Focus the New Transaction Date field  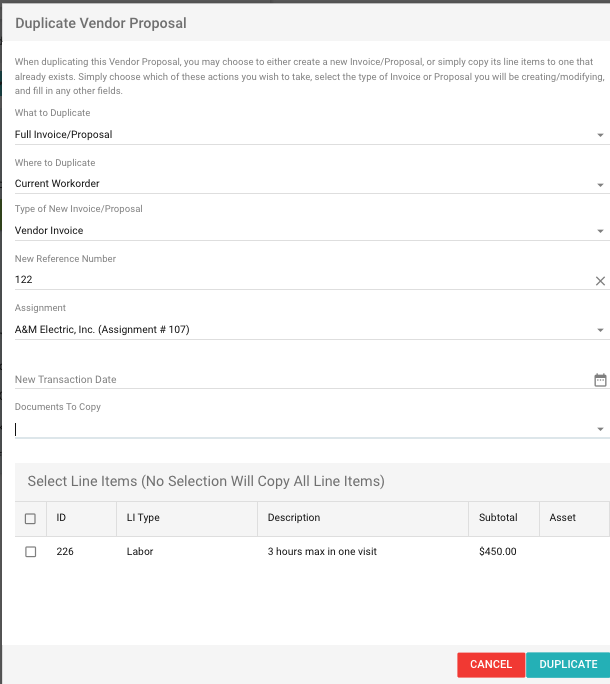(303, 380)
